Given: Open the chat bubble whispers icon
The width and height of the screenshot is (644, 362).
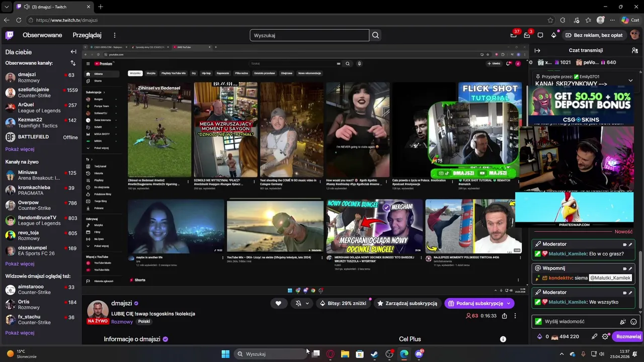Looking at the screenshot, I should [540, 35].
